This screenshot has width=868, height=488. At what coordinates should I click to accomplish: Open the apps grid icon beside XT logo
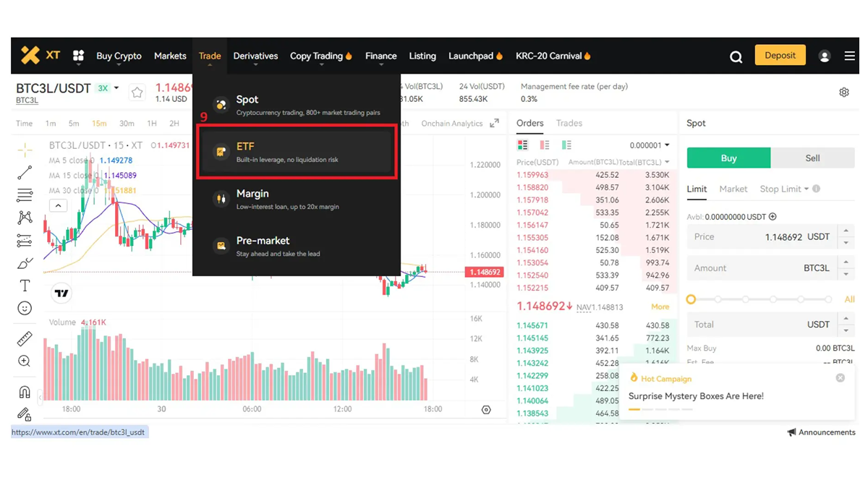pyautogui.click(x=78, y=56)
